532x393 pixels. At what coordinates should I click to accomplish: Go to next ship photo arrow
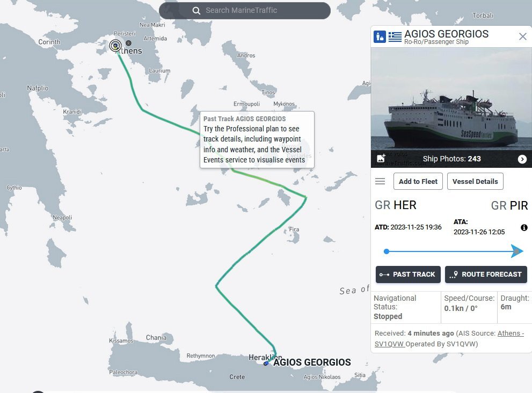(x=522, y=159)
